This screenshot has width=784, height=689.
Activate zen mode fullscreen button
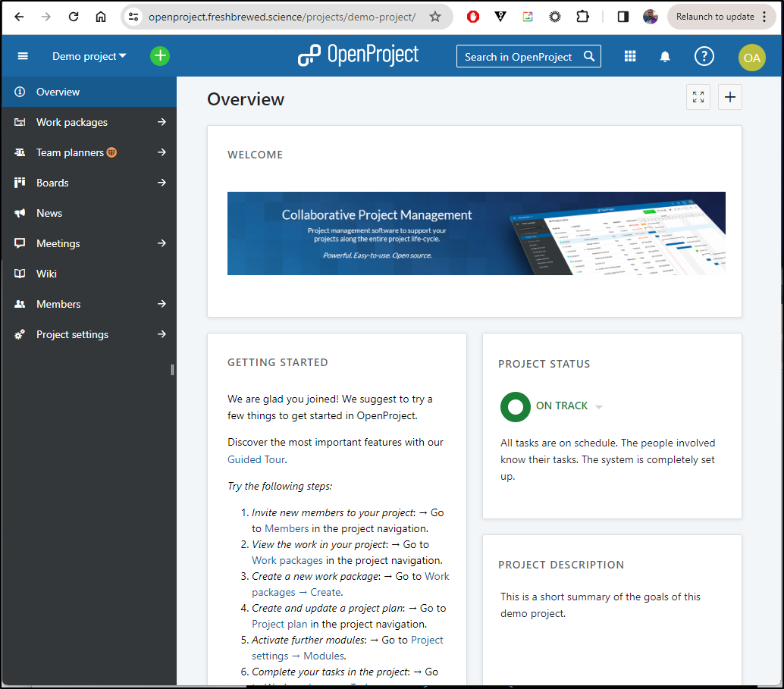(698, 97)
